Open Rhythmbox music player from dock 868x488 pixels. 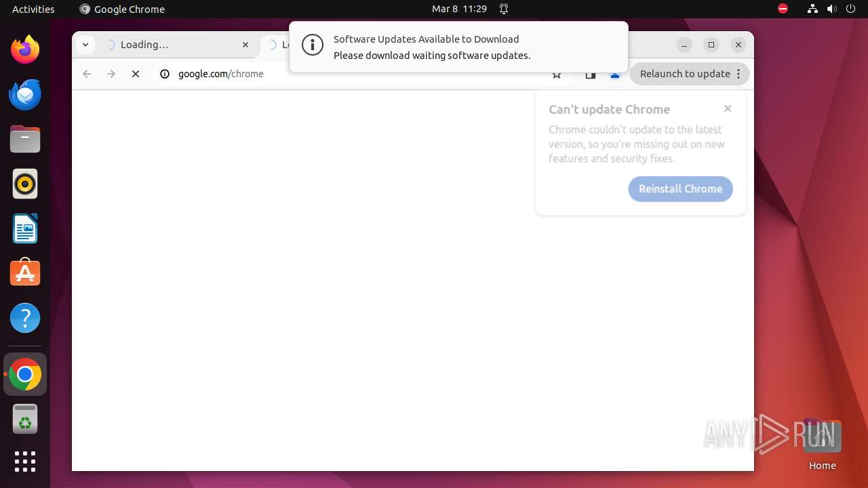25,184
